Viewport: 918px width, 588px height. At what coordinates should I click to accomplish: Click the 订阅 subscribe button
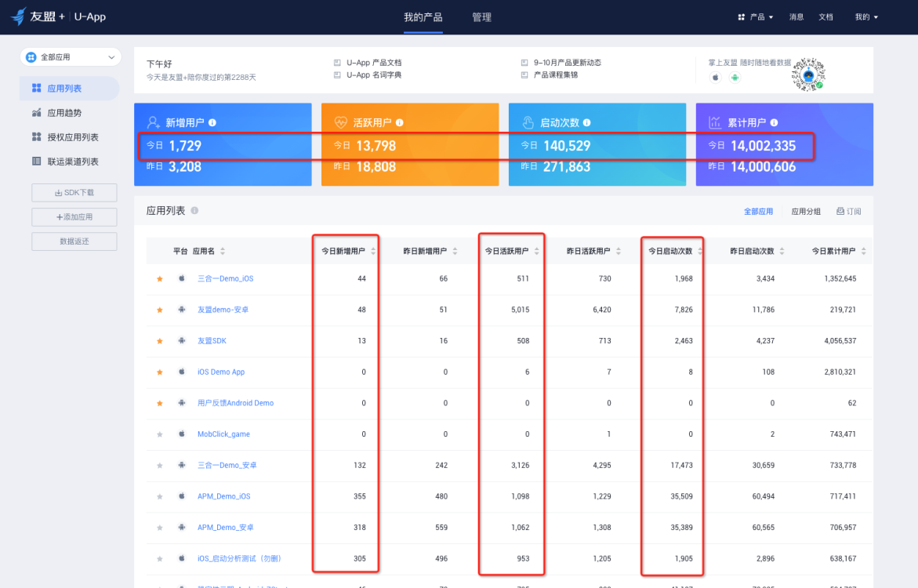pyautogui.click(x=848, y=212)
